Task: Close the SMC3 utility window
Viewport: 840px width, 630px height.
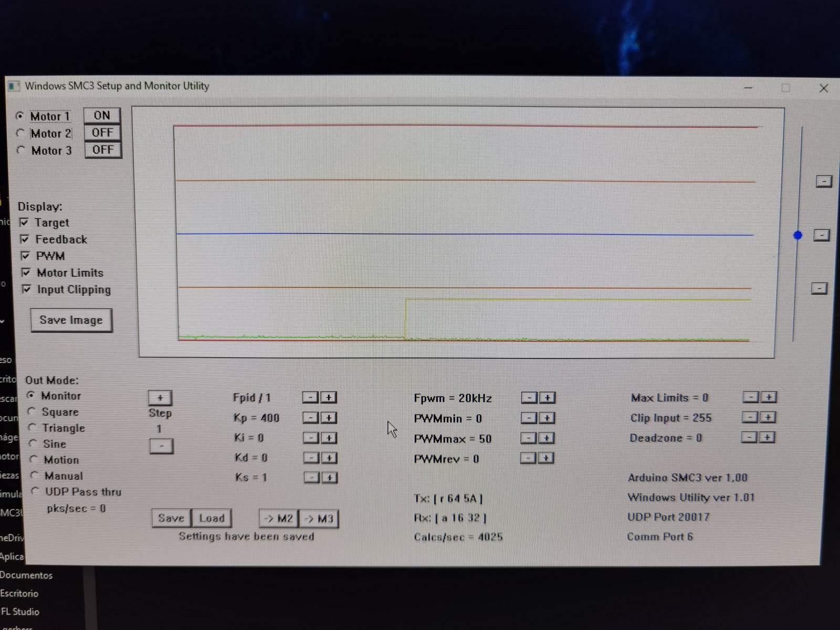Action: point(824,89)
